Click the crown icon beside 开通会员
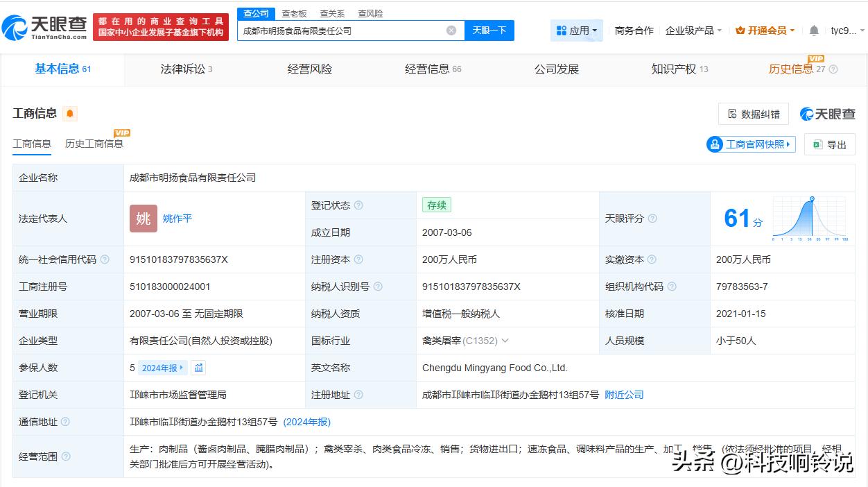868x487 pixels. (x=740, y=31)
